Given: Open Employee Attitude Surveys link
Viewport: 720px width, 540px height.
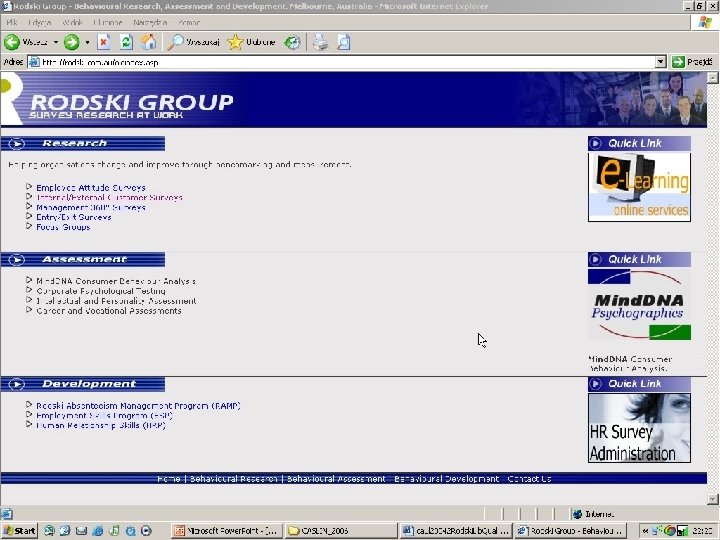Looking at the screenshot, I should point(91,187).
